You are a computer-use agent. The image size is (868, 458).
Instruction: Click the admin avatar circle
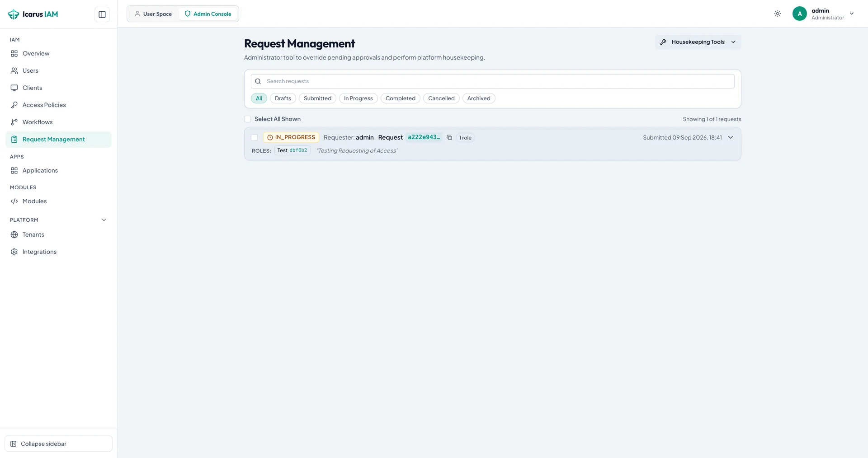coord(800,14)
